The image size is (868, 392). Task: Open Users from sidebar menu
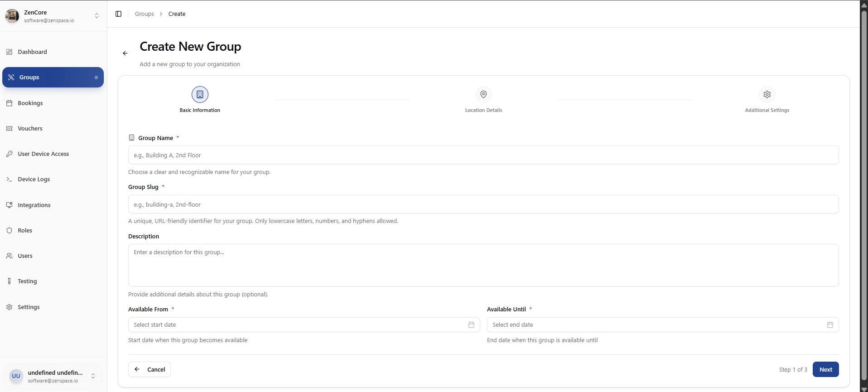53,256
